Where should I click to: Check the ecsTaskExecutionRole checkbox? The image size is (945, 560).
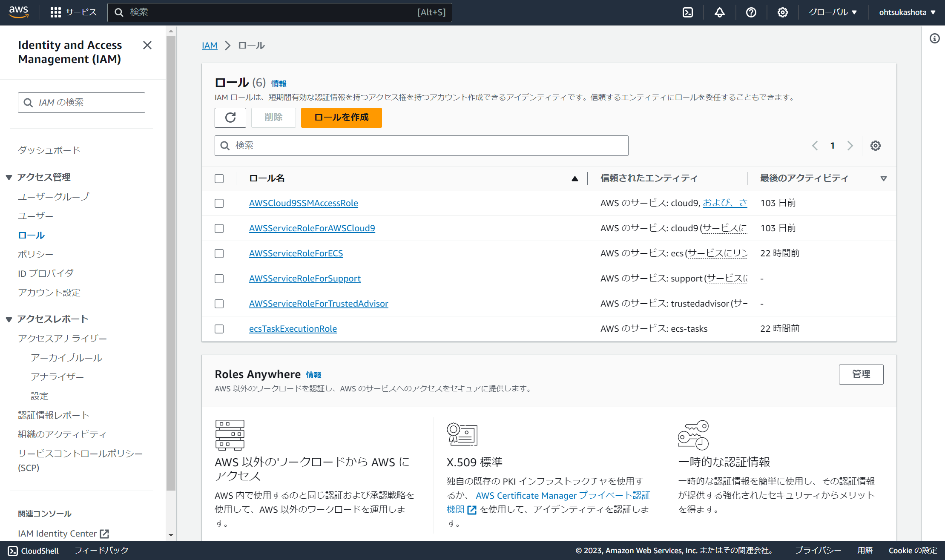[x=219, y=329]
